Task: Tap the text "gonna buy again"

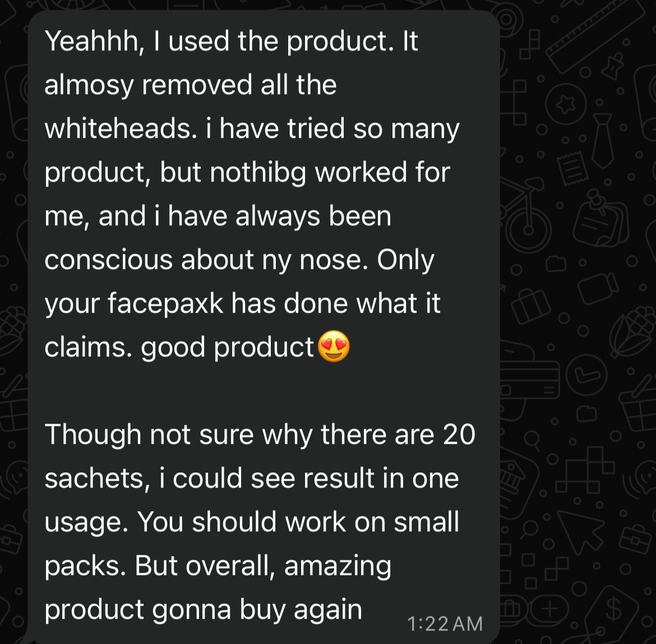Action: point(257,609)
